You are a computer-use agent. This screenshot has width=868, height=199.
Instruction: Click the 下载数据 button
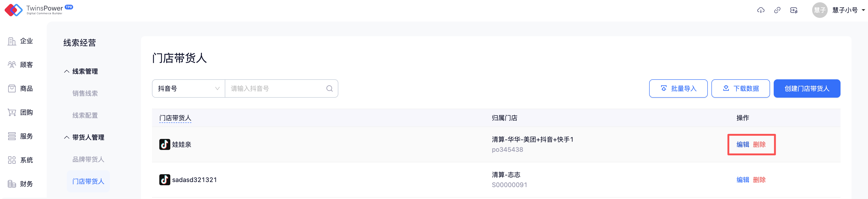pos(740,88)
